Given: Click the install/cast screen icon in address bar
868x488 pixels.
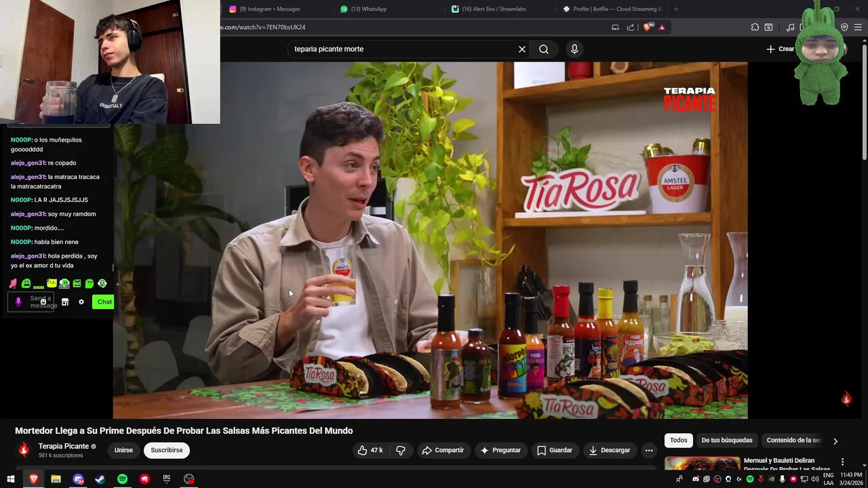Looking at the screenshot, I should [615, 27].
